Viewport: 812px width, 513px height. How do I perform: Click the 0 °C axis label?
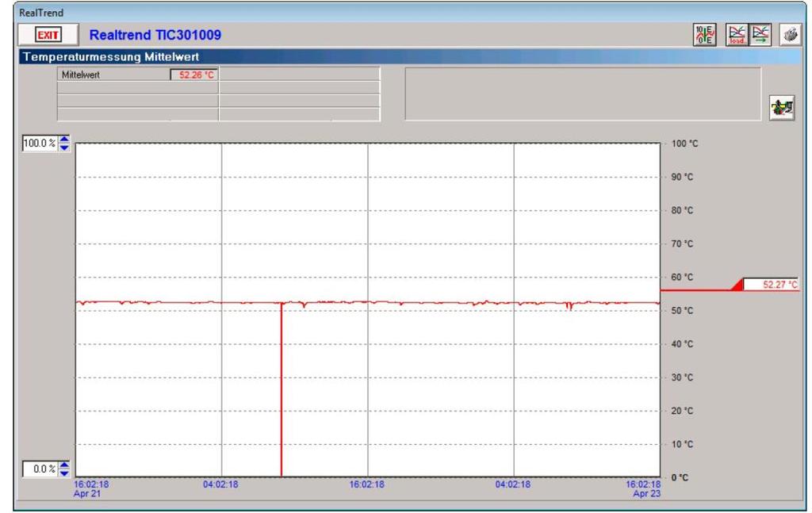click(x=680, y=477)
